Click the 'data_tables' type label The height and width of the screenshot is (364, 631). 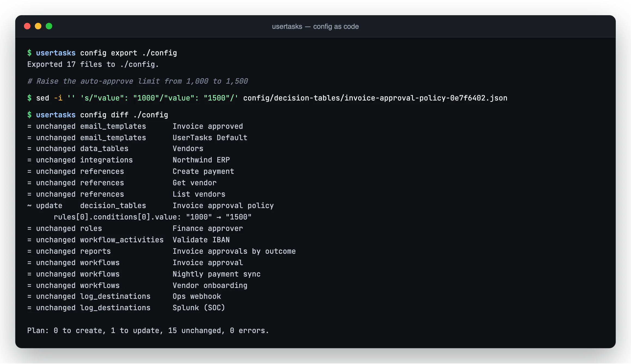[x=104, y=148]
